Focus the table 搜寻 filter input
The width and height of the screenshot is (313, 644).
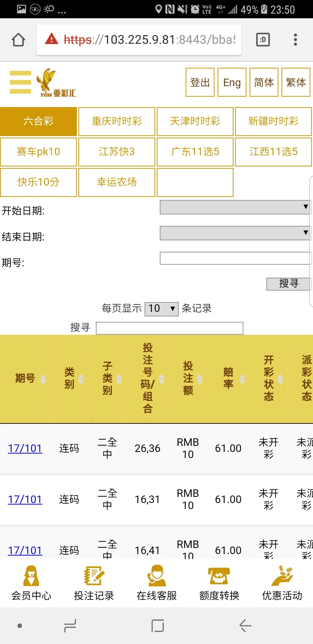(170, 328)
